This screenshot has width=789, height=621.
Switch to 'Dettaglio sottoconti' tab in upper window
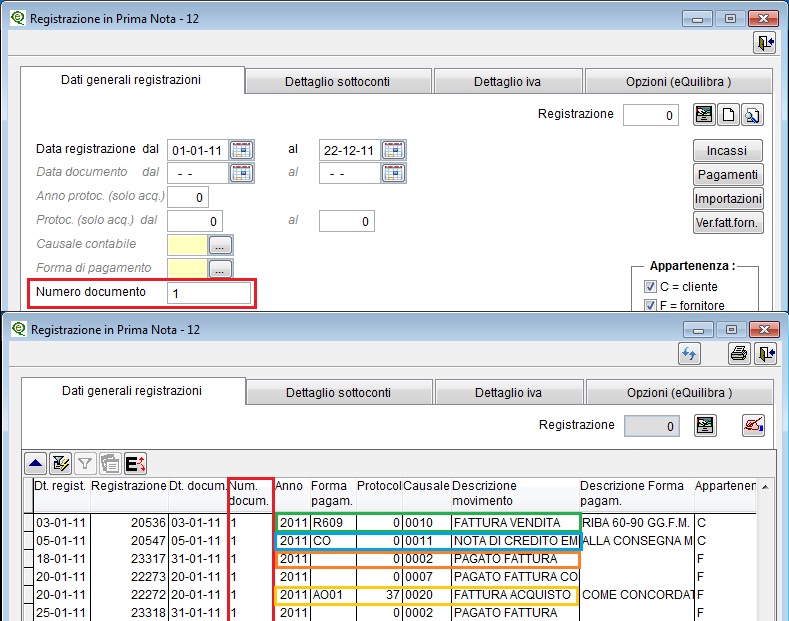point(338,82)
